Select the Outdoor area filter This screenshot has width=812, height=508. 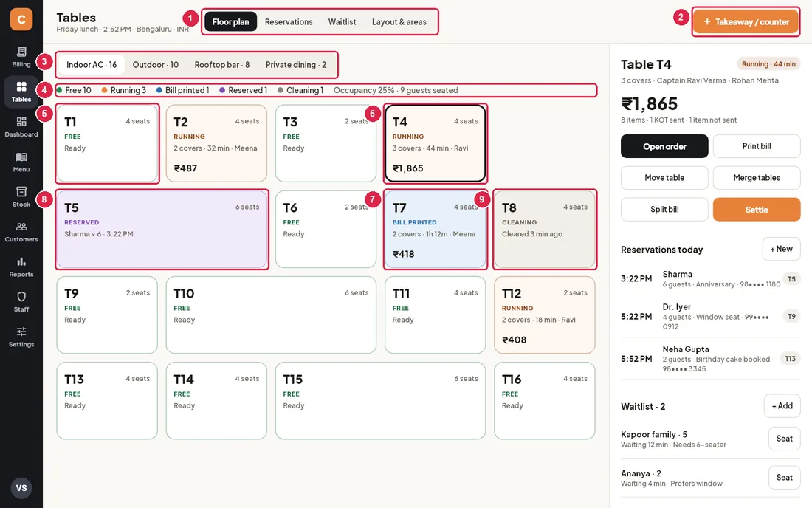[x=155, y=65]
